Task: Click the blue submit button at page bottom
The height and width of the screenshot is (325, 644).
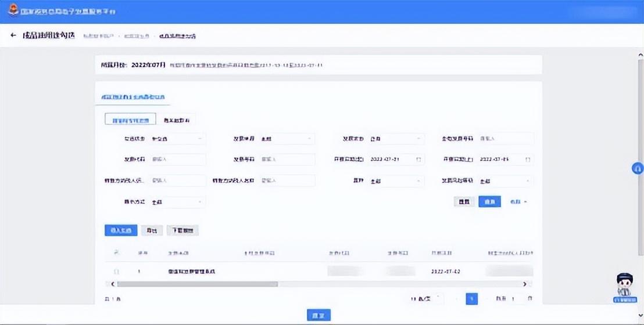Action: click(x=319, y=315)
